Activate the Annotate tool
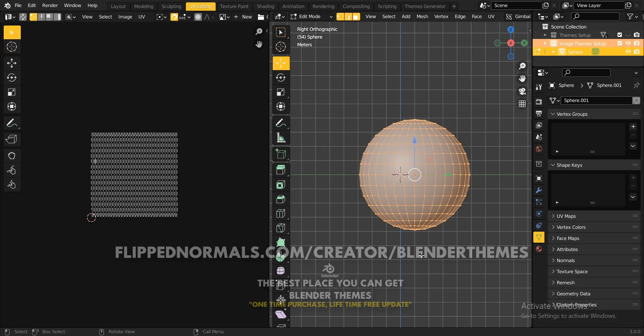Image resolution: width=644 pixels, height=336 pixels. [x=281, y=123]
